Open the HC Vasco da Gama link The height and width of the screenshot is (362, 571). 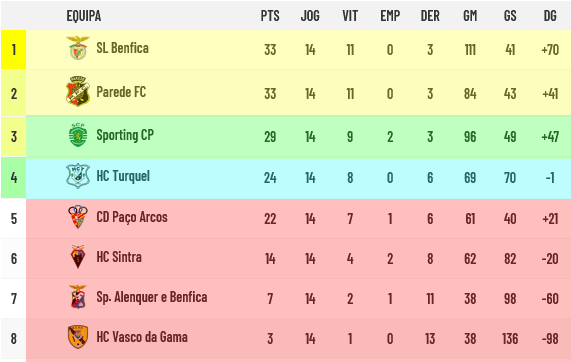[x=142, y=337]
